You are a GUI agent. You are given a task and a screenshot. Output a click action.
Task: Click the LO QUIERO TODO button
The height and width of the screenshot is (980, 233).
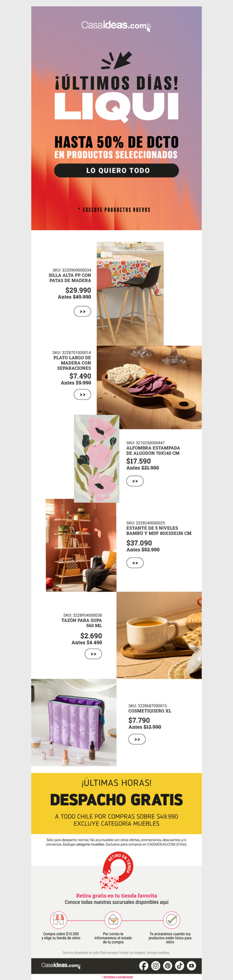(116, 170)
